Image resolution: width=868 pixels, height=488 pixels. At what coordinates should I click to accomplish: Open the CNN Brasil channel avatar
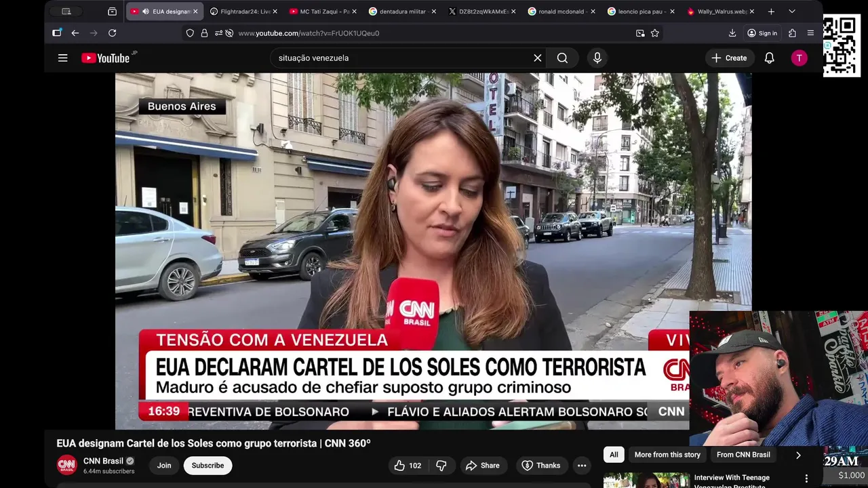pyautogui.click(x=66, y=465)
